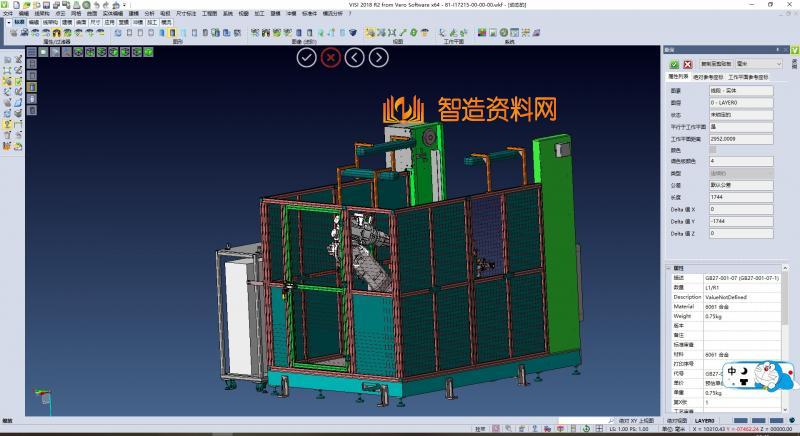Image resolution: width=800 pixels, height=436 pixels.
Task: Click the 复制至剪贴板 button
Action: tap(714, 63)
